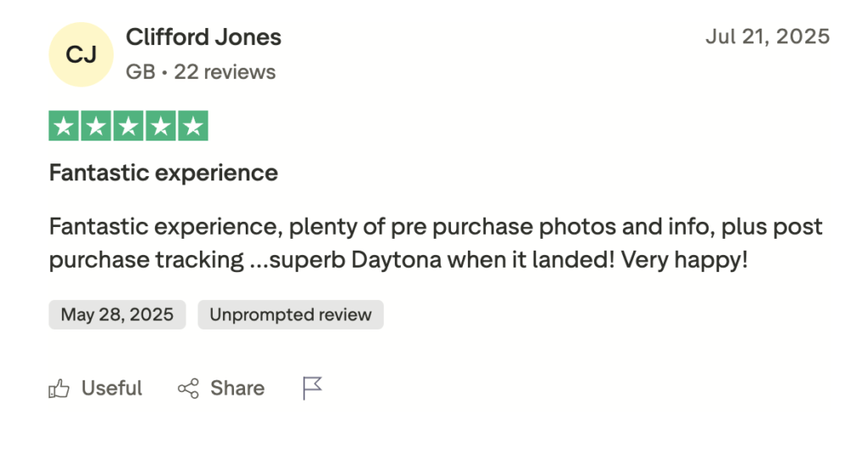Click the first green rating star
Viewport: 868px width, 454px height.
pos(64,126)
